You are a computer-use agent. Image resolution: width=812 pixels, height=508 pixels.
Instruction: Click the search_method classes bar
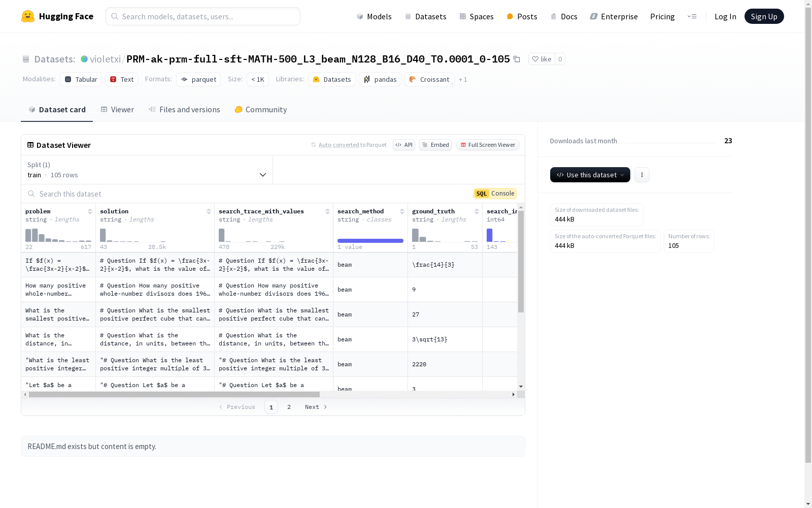tap(370, 241)
